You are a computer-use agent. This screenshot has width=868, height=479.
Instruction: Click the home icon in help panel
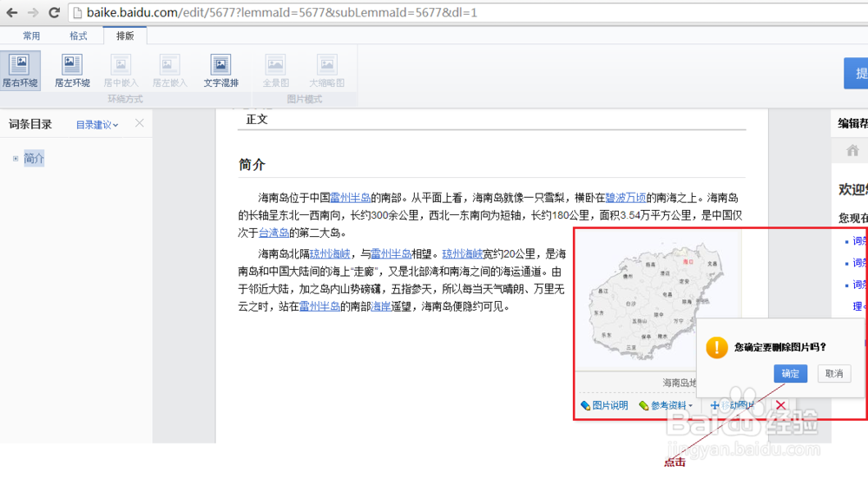coord(852,150)
